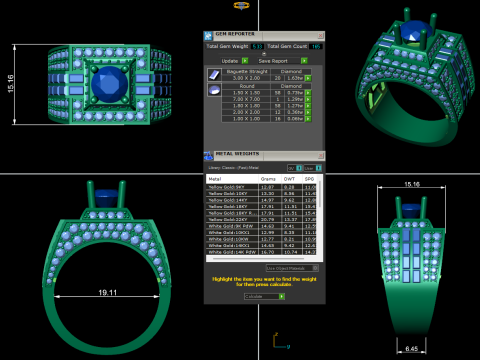Click the SPG column header
The width and height of the screenshot is (480, 360).
tap(309, 179)
